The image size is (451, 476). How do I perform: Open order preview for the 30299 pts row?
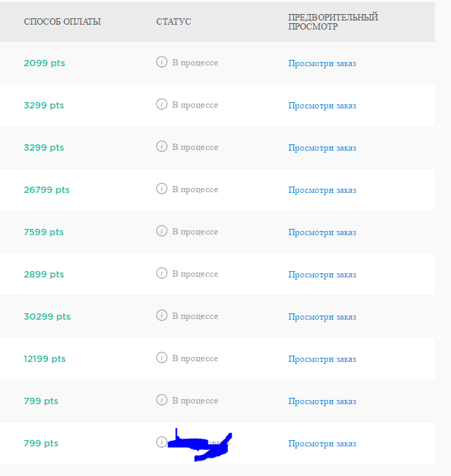point(322,317)
